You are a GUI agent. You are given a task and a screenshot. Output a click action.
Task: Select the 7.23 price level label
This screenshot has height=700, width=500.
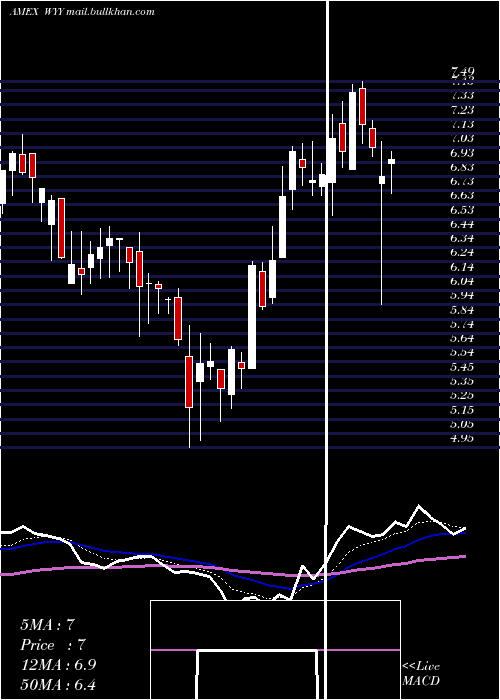click(462, 110)
